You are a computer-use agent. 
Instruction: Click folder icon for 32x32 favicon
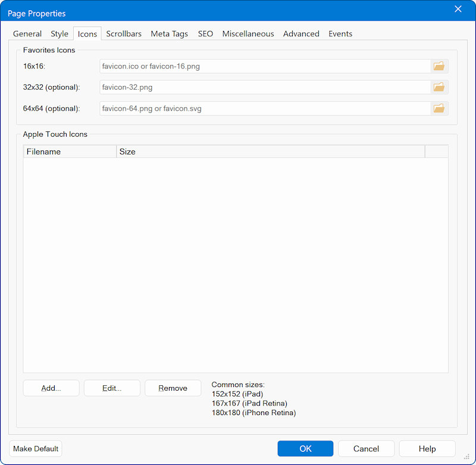pos(439,87)
